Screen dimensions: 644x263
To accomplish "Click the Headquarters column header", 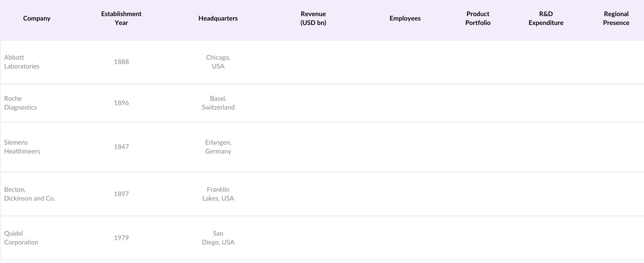I will [x=218, y=19].
